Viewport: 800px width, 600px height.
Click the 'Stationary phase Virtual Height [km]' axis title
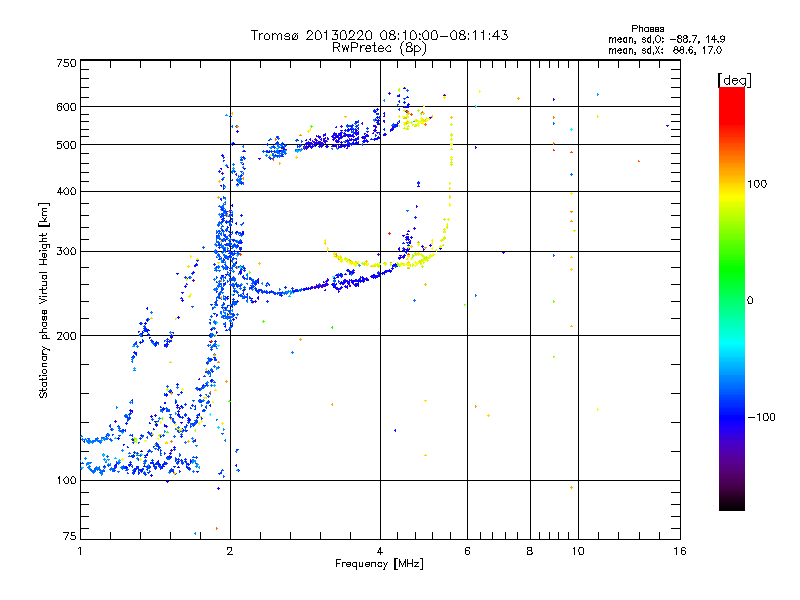[44, 301]
